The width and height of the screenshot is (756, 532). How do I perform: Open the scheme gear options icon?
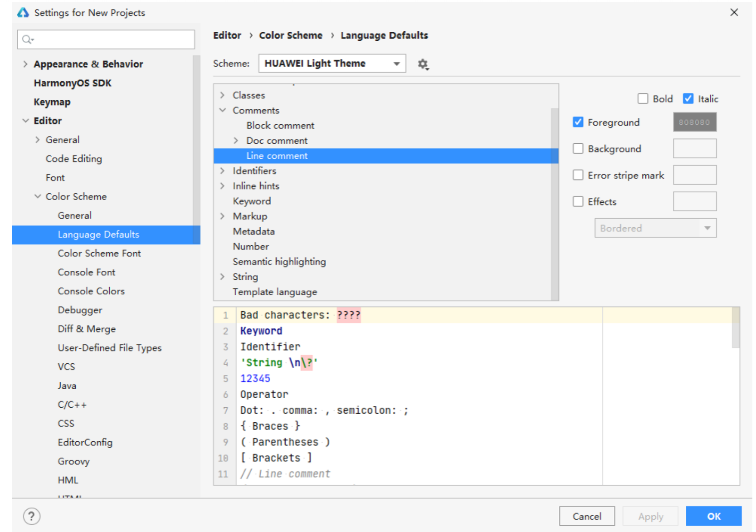click(x=423, y=64)
